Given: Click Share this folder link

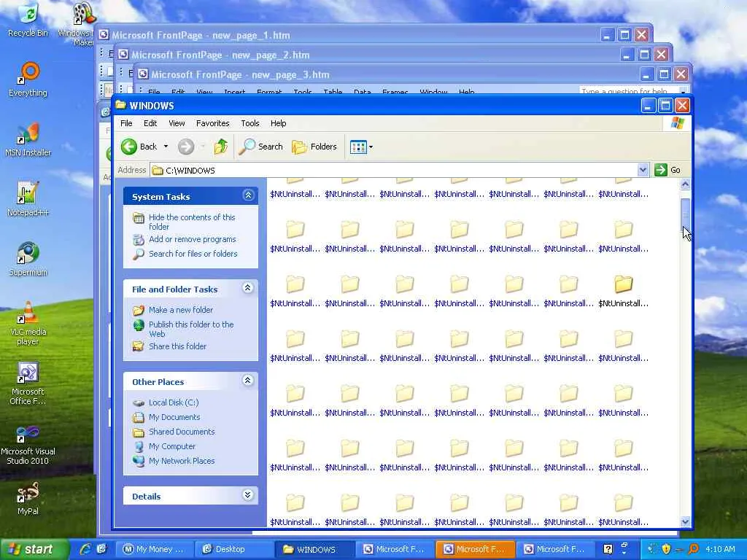Looking at the screenshot, I should (178, 346).
